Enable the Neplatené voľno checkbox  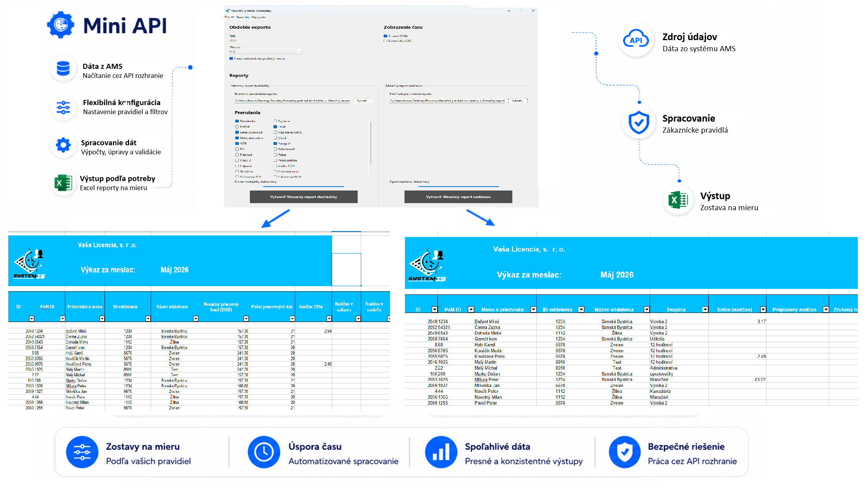pyautogui.click(x=275, y=132)
